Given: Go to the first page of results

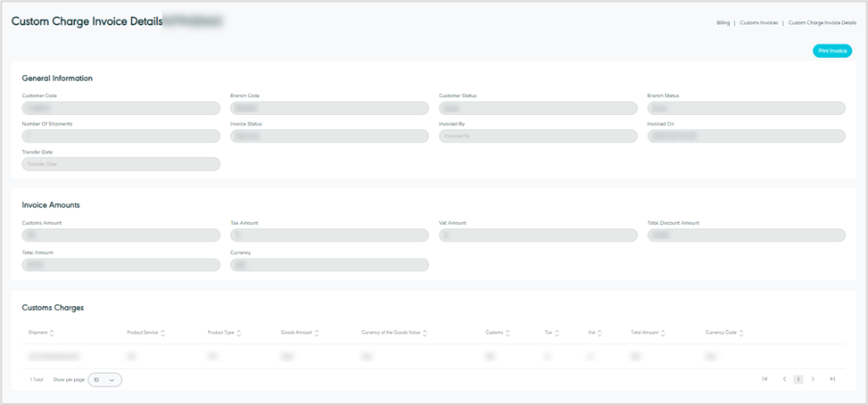Looking at the screenshot, I should coord(765,379).
